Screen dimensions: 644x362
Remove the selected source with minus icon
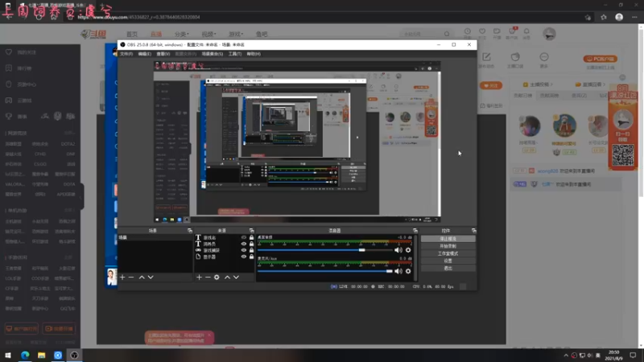[208, 278]
